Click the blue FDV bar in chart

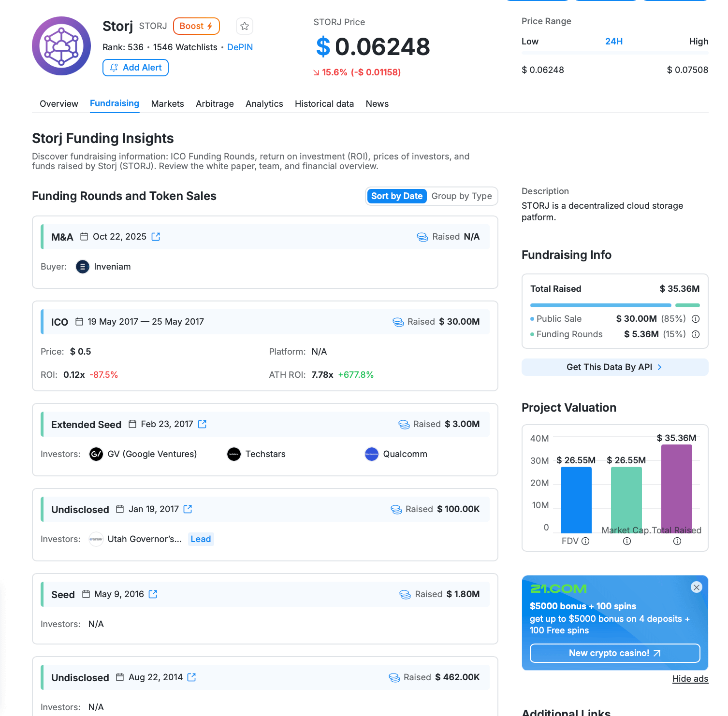point(576,500)
